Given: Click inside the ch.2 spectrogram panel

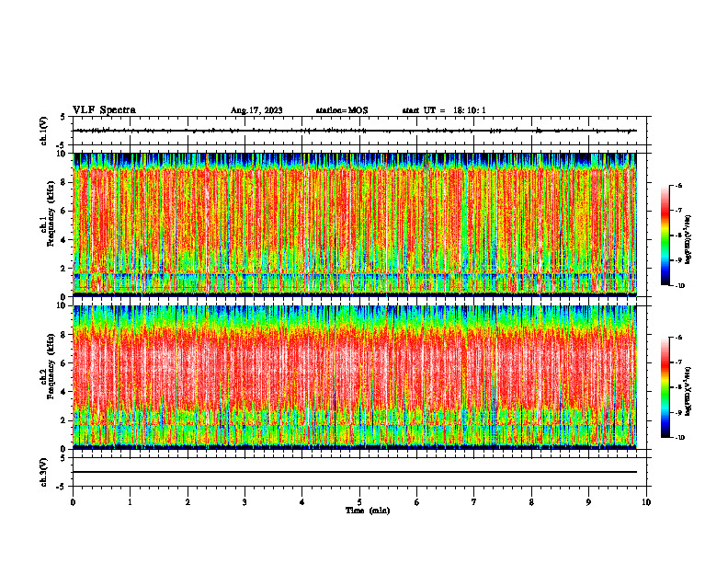Looking at the screenshot, I should (x=355, y=377).
